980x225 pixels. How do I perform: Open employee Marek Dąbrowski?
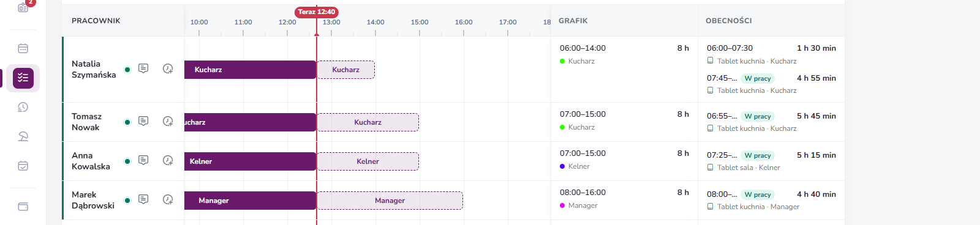(93, 200)
